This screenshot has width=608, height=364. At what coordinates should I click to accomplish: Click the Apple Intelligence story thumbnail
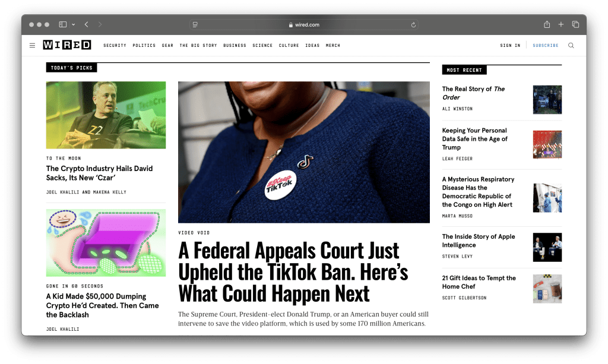click(x=547, y=248)
